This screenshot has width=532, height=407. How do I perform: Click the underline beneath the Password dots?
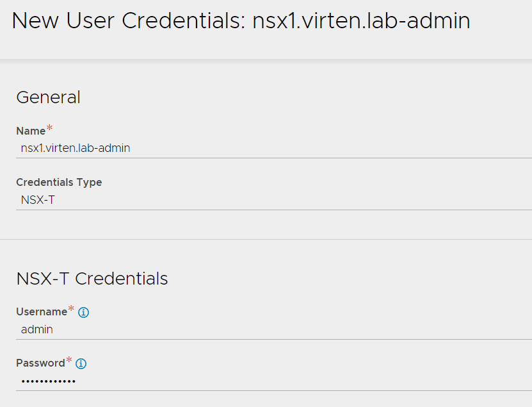(274, 390)
